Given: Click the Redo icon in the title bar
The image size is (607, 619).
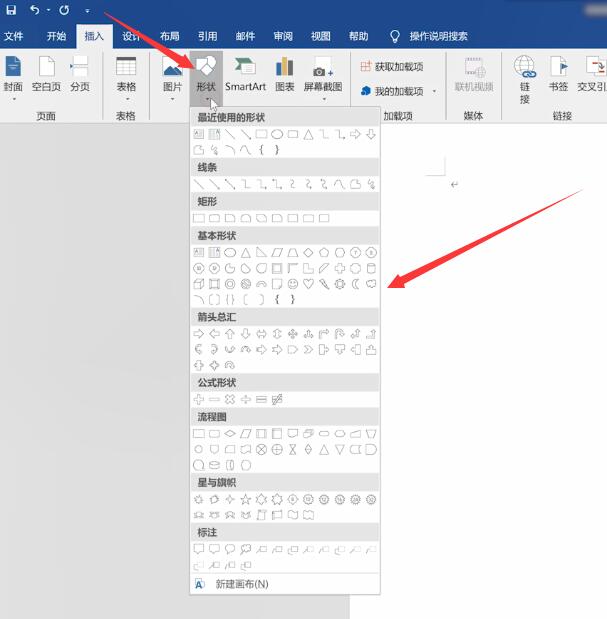Looking at the screenshot, I should click(64, 10).
